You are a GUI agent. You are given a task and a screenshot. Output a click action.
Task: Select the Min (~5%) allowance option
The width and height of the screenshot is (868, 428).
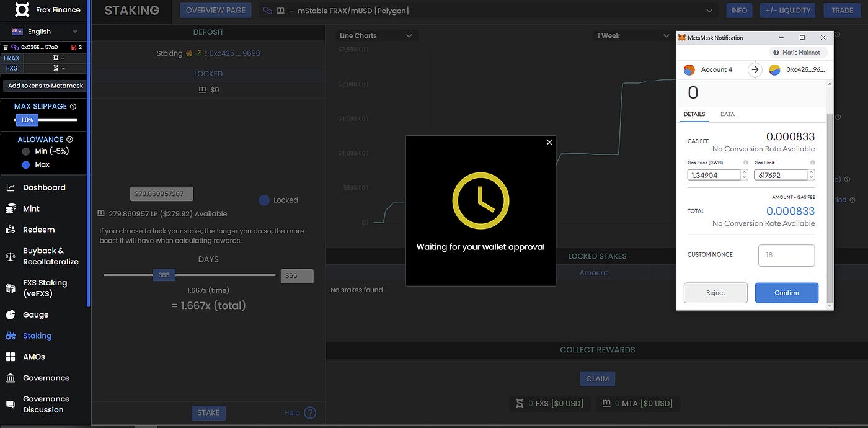(x=26, y=151)
